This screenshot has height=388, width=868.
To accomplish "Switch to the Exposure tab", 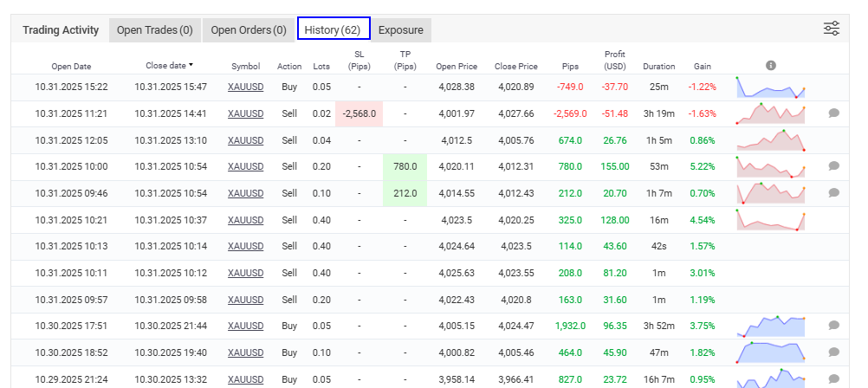I will [401, 30].
